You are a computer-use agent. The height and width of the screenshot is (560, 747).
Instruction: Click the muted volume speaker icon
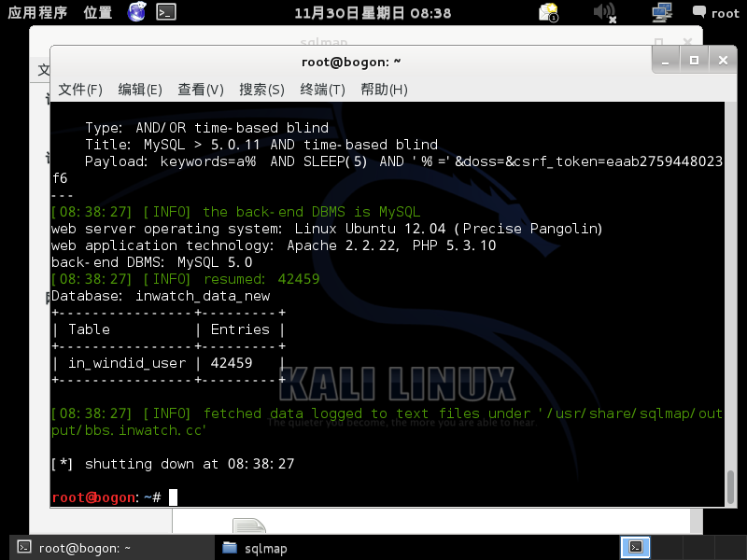click(x=605, y=12)
